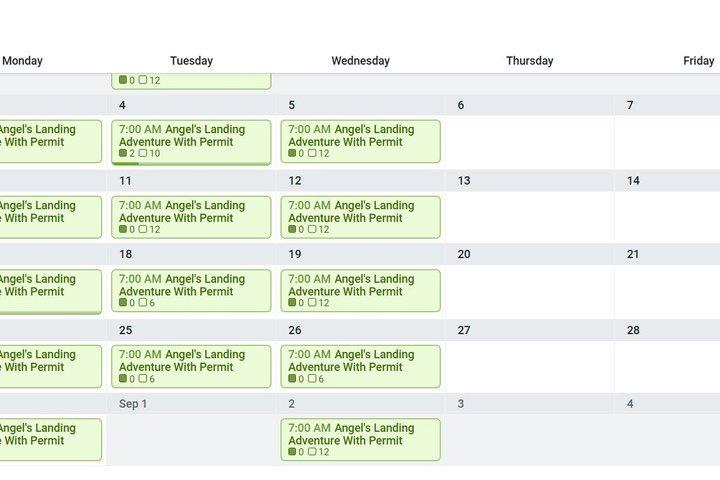Select the Thursday column header
The height and width of the screenshot is (480, 720).
point(529,61)
